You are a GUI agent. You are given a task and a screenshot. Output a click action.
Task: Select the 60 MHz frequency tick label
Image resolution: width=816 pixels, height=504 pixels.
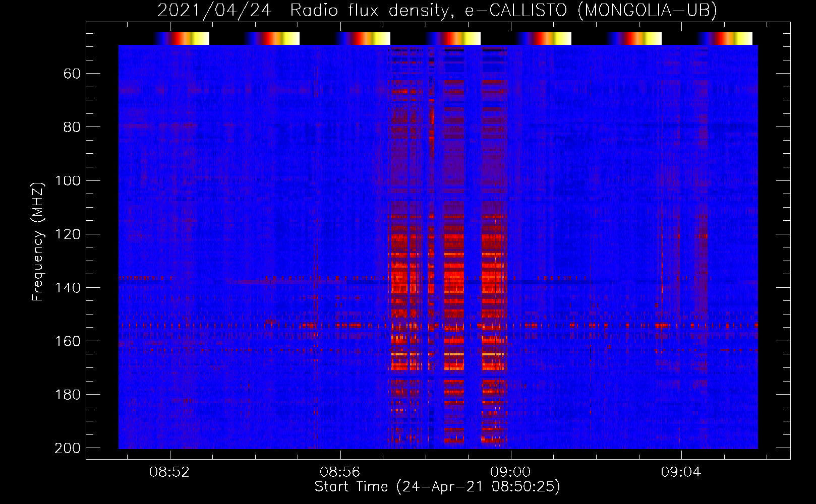[72, 74]
